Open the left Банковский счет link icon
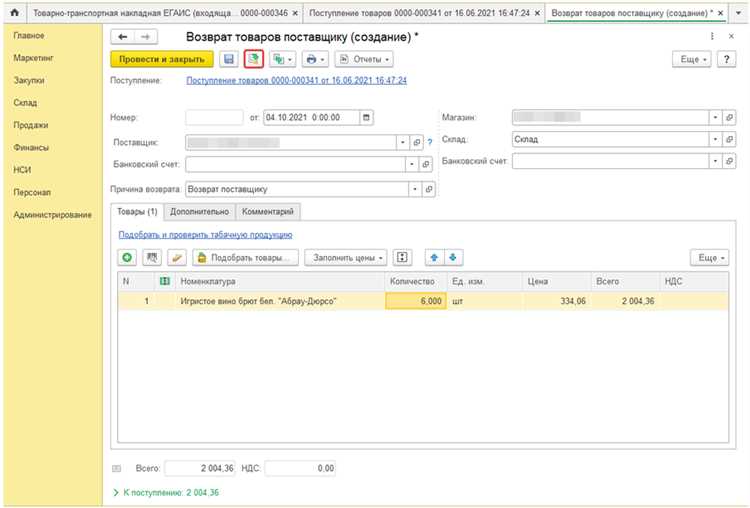Viewport: 750px width, 508px height. point(426,164)
